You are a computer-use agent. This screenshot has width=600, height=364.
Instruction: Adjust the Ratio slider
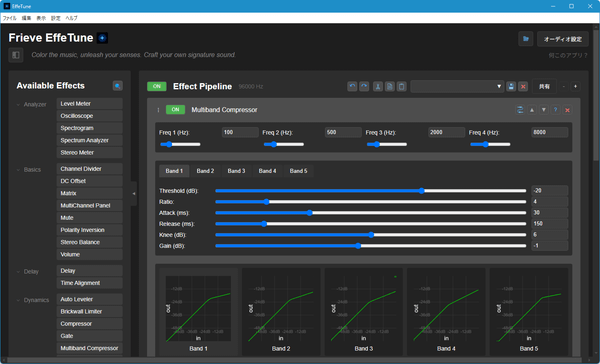tap(370, 202)
